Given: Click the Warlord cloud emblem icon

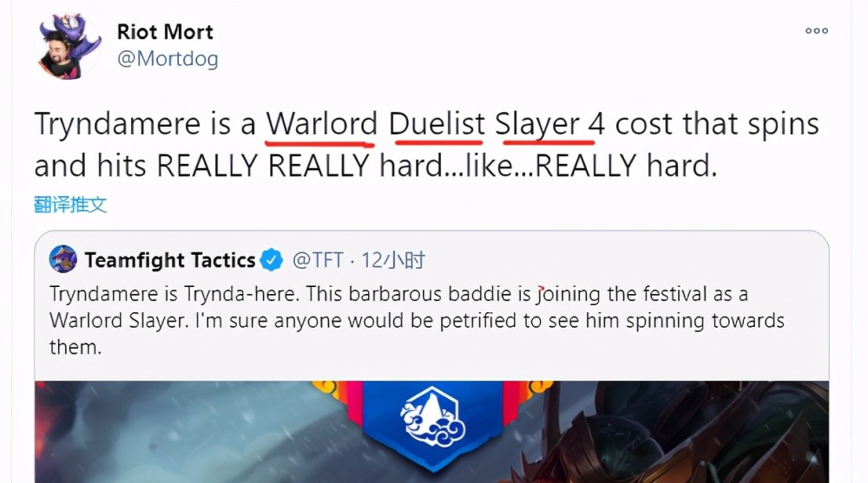Looking at the screenshot, I should (x=433, y=417).
